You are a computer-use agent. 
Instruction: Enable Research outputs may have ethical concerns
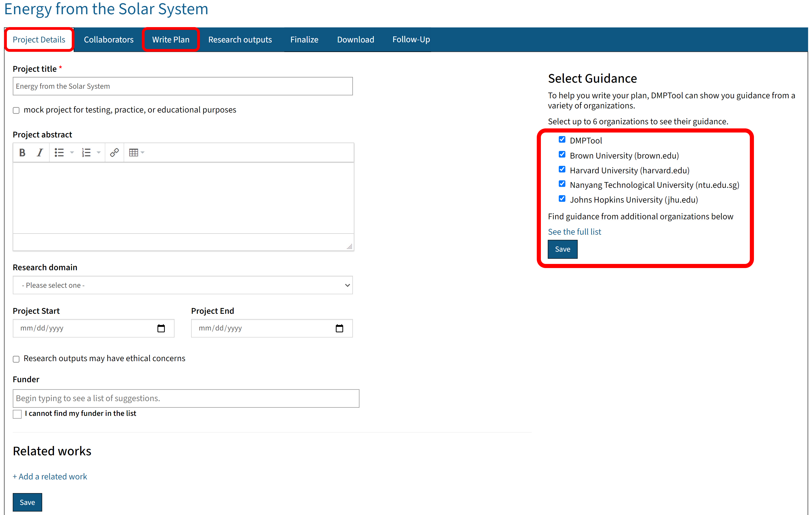click(16, 359)
